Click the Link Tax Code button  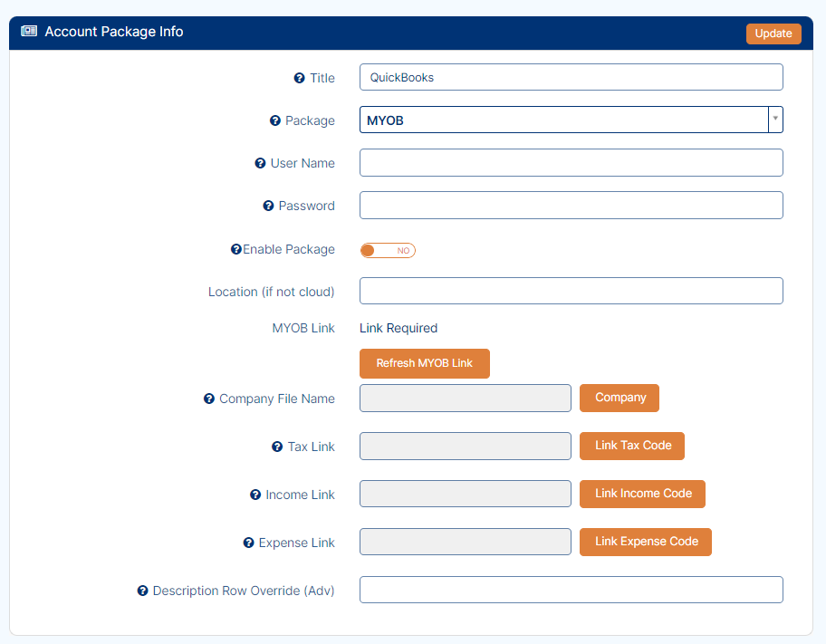632,446
